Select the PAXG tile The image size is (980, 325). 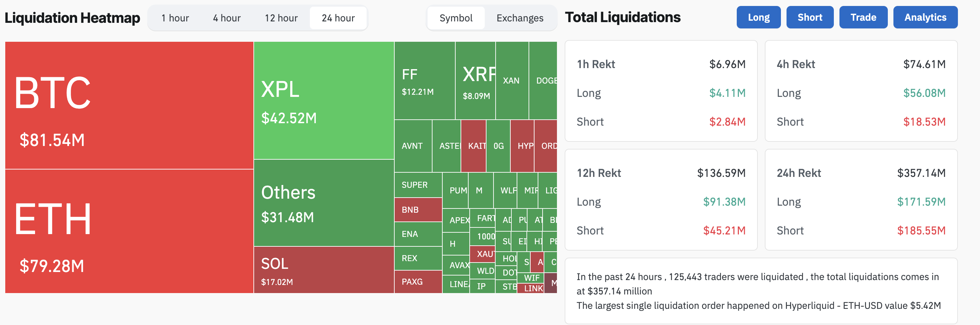[417, 282]
